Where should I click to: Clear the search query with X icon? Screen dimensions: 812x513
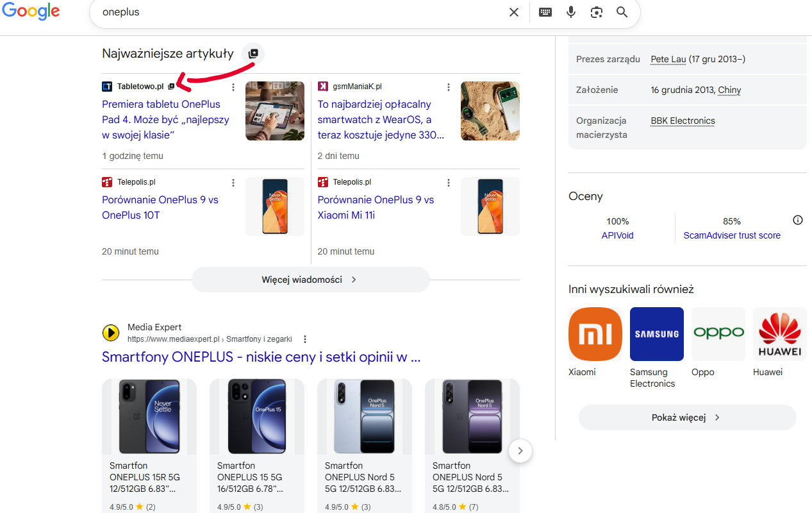[x=514, y=12]
